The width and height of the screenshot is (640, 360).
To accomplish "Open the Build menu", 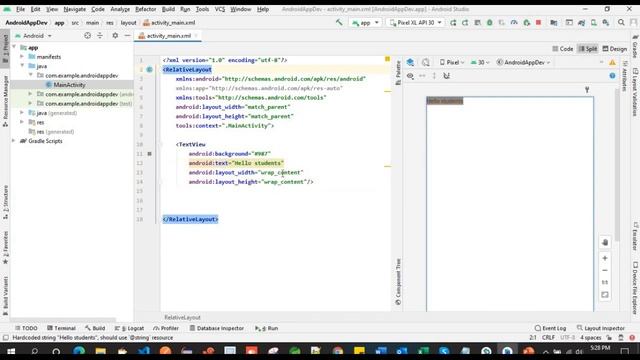I will pos(168,9).
